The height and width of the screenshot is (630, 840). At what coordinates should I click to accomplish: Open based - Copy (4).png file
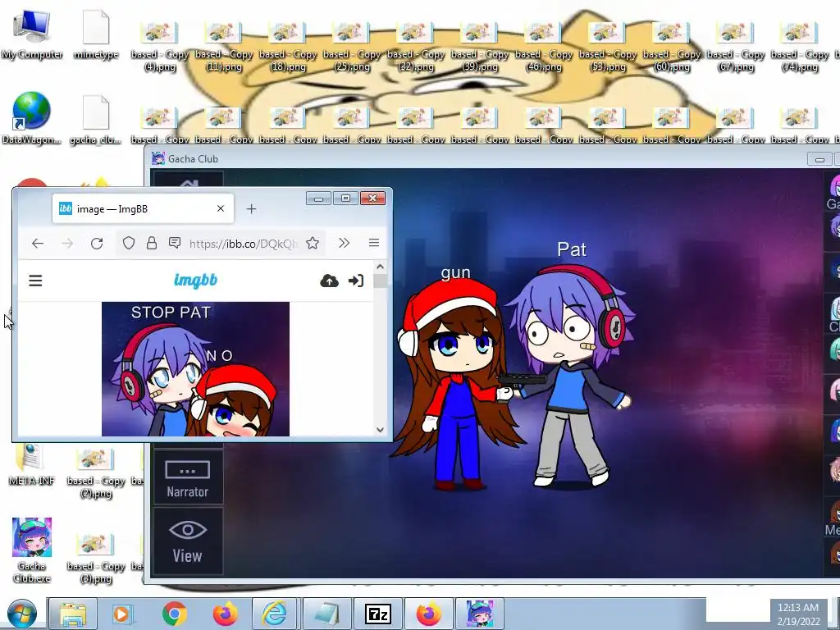click(x=160, y=46)
